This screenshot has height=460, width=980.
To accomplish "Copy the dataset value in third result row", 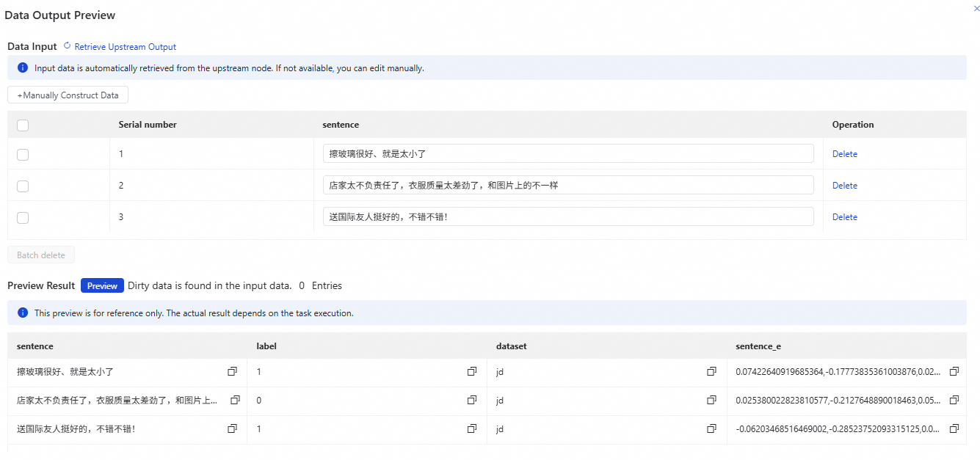I will (711, 428).
